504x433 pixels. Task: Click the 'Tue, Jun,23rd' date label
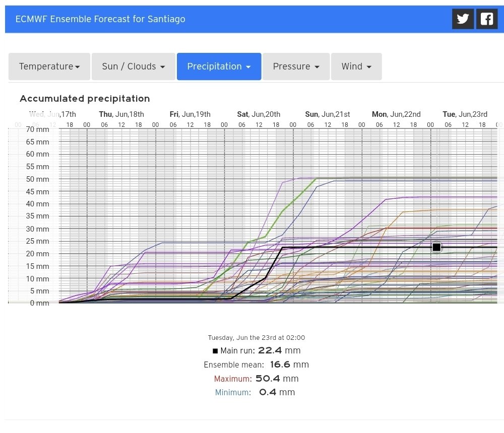tap(465, 114)
